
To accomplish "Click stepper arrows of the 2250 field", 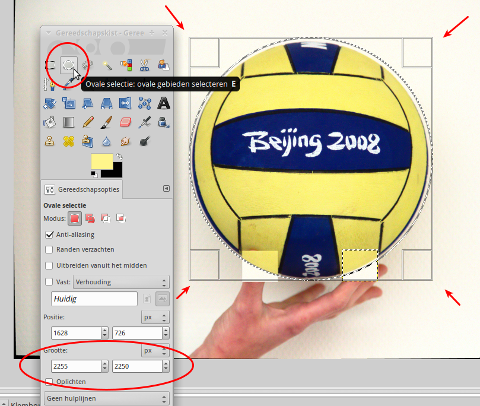I will pos(166,366).
